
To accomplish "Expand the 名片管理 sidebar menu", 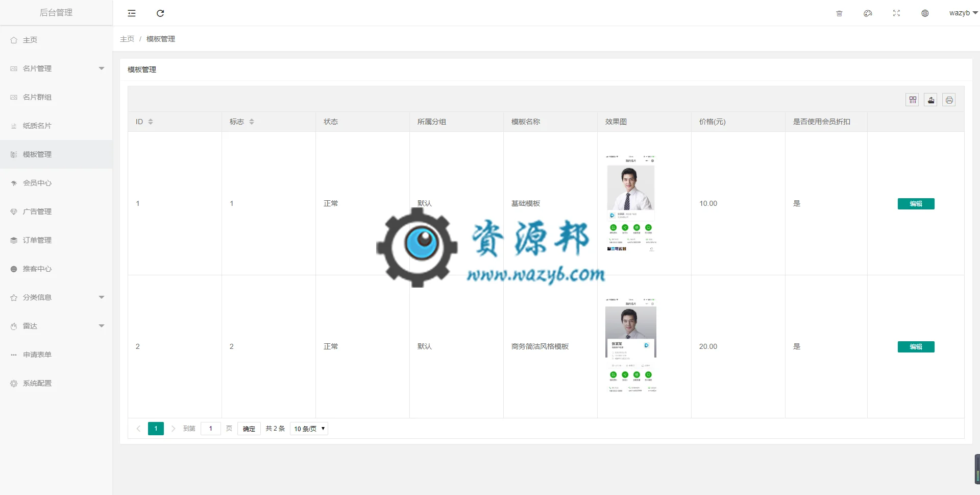I will coord(56,68).
